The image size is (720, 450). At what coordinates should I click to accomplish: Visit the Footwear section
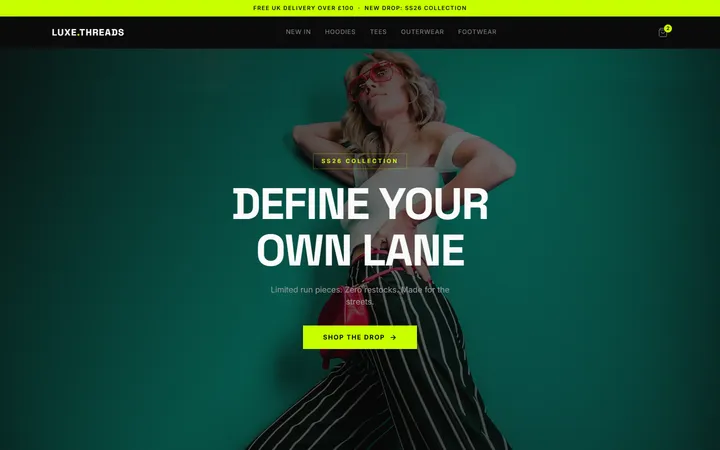click(477, 32)
